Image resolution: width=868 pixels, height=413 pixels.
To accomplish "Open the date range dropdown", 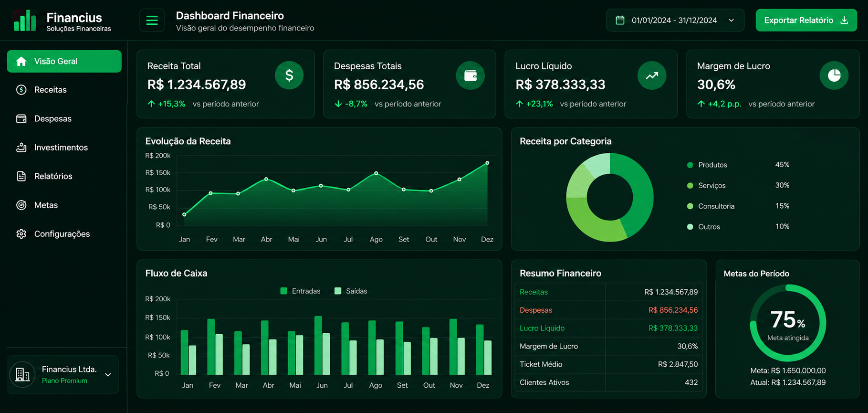I will [x=675, y=20].
